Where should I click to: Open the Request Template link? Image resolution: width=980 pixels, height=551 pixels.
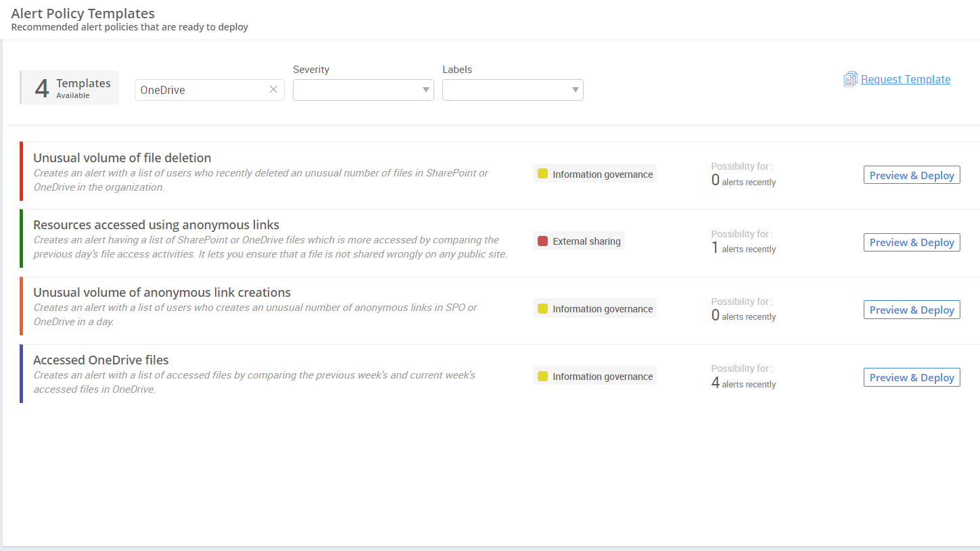[x=905, y=79]
